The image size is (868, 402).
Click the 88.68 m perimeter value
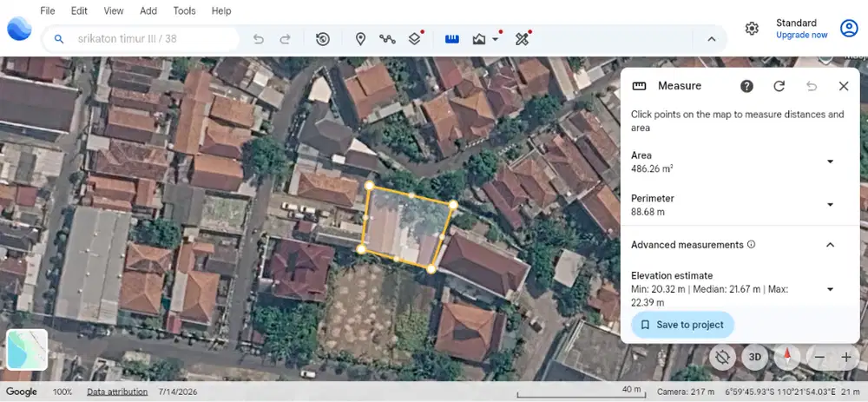(x=648, y=212)
